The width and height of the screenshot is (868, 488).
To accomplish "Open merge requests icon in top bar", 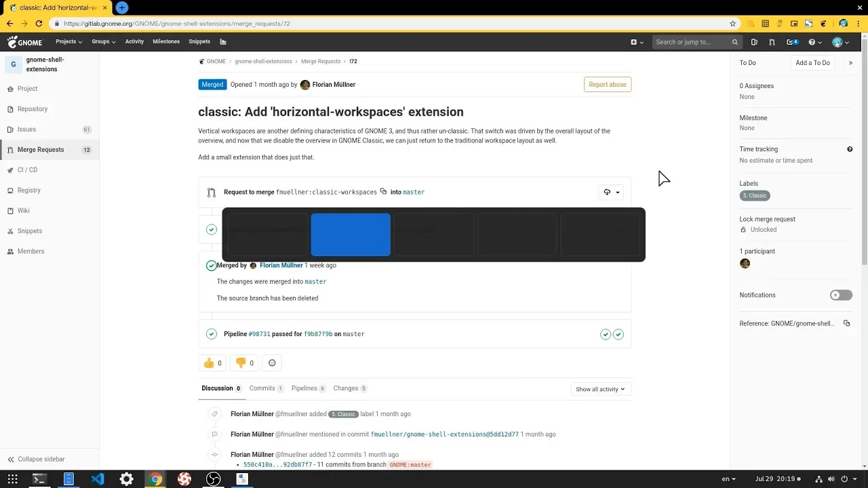I will coord(772,42).
